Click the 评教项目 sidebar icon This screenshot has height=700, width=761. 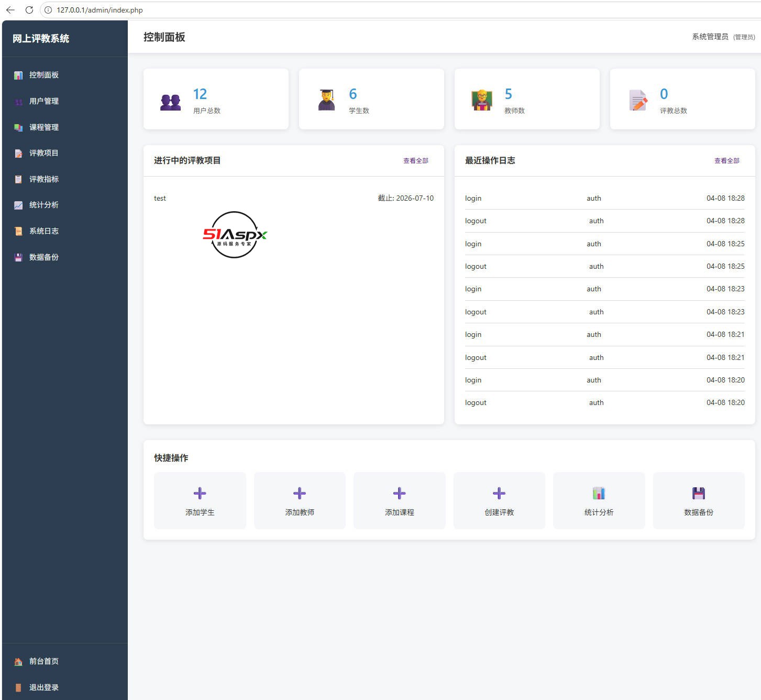[18, 154]
